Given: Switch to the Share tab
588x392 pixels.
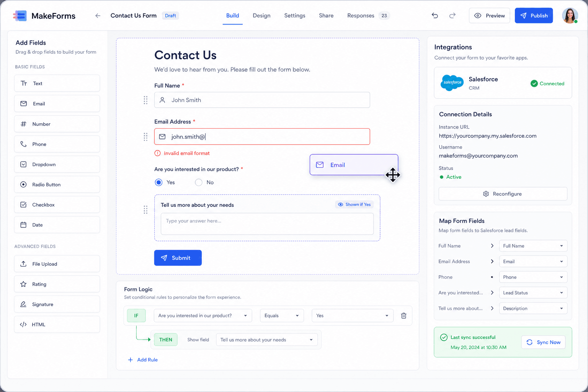Looking at the screenshot, I should pyautogui.click(x=326, y=16).
